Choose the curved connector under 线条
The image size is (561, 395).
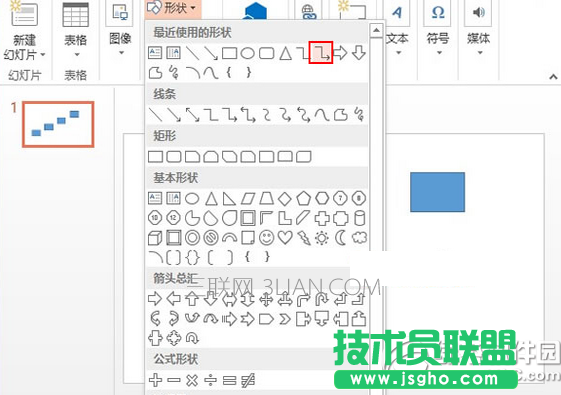pos(267,114)
